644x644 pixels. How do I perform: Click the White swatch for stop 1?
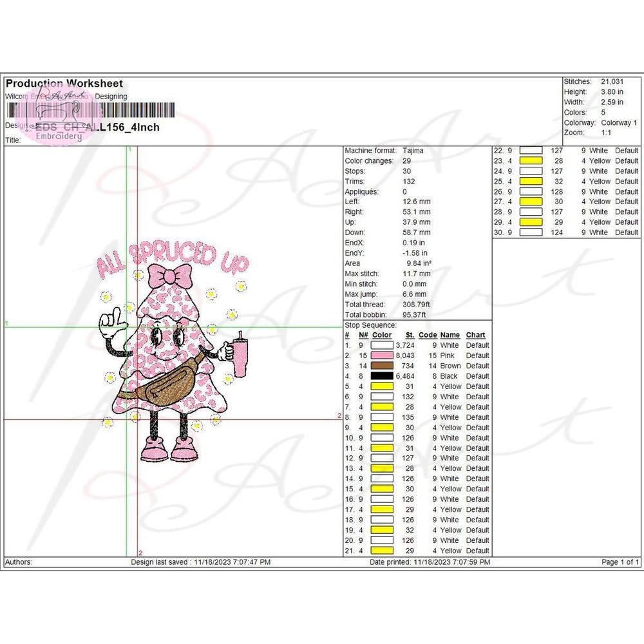click(383, 345)
